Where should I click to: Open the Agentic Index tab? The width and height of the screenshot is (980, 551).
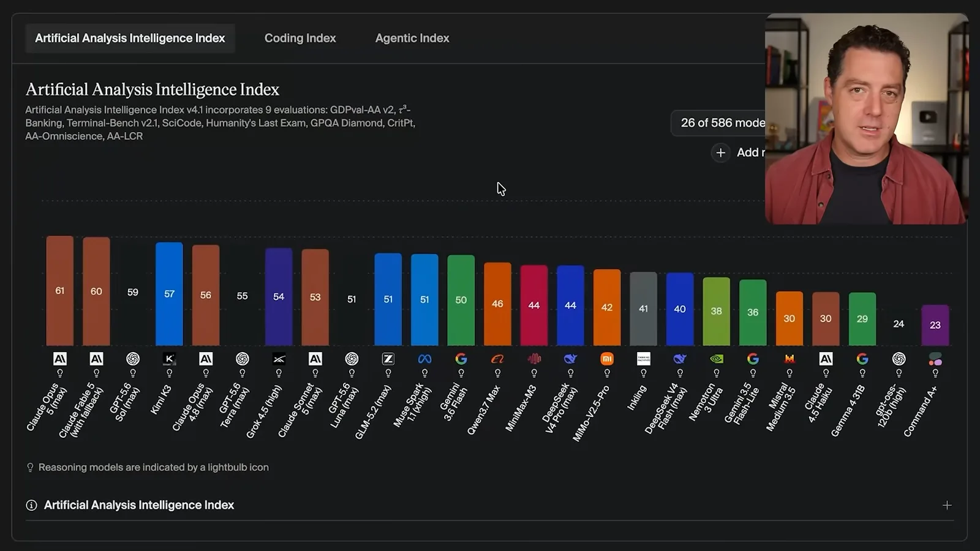coord(412,38)
